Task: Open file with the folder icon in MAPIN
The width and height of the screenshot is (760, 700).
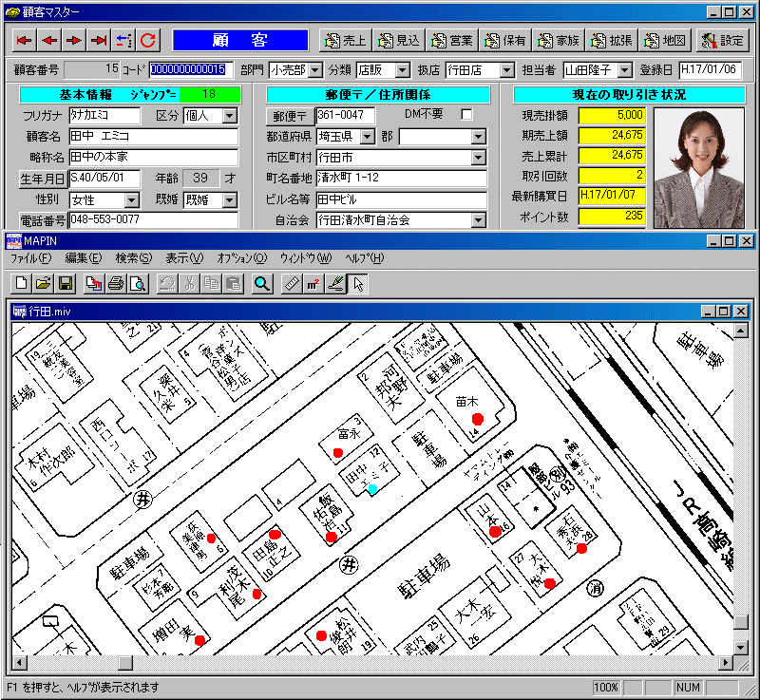Action: (43, 283)
